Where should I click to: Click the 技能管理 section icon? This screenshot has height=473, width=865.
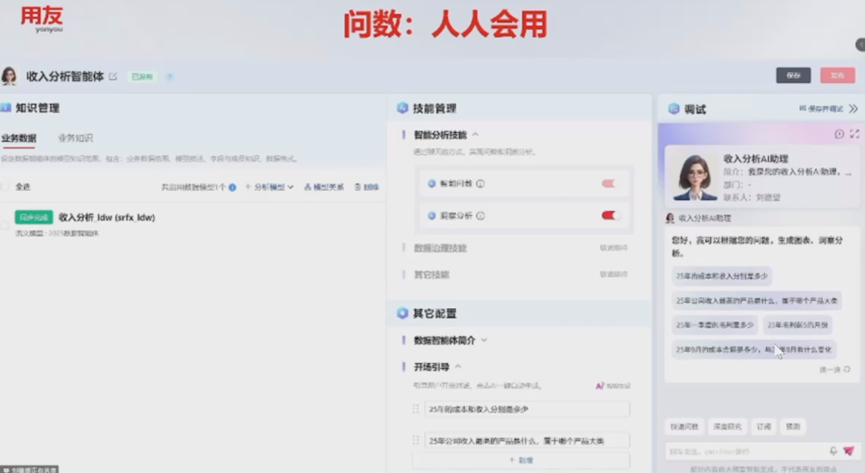[x=402, y=108]
